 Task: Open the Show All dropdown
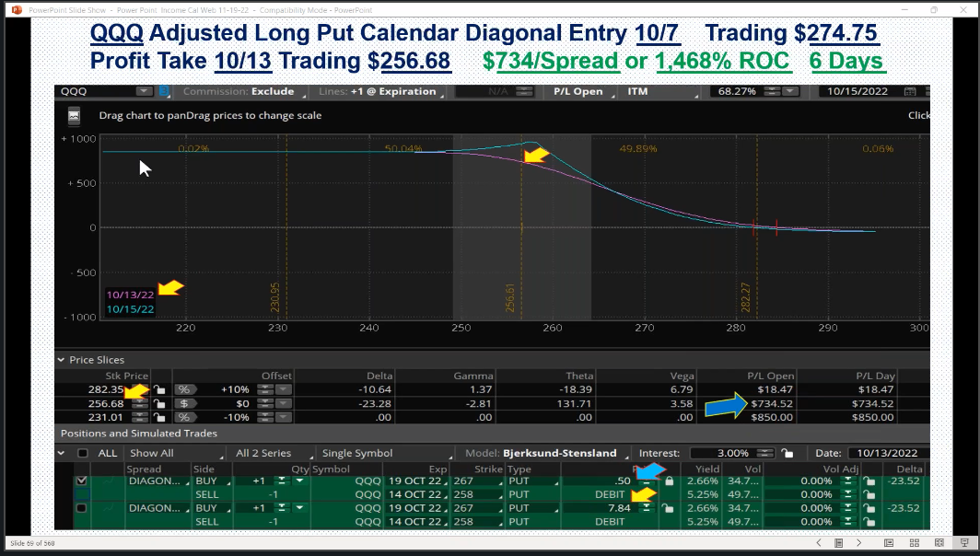pos(176,453)
